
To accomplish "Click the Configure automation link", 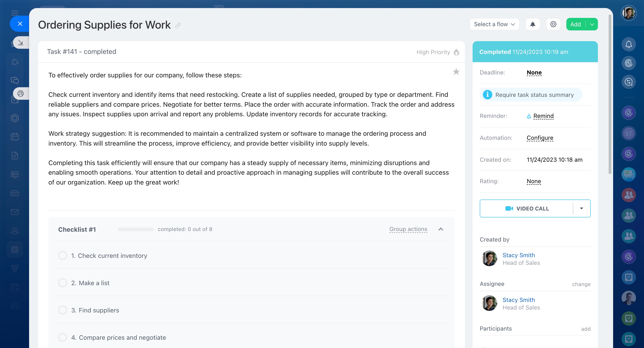I will tap(540, 138).
